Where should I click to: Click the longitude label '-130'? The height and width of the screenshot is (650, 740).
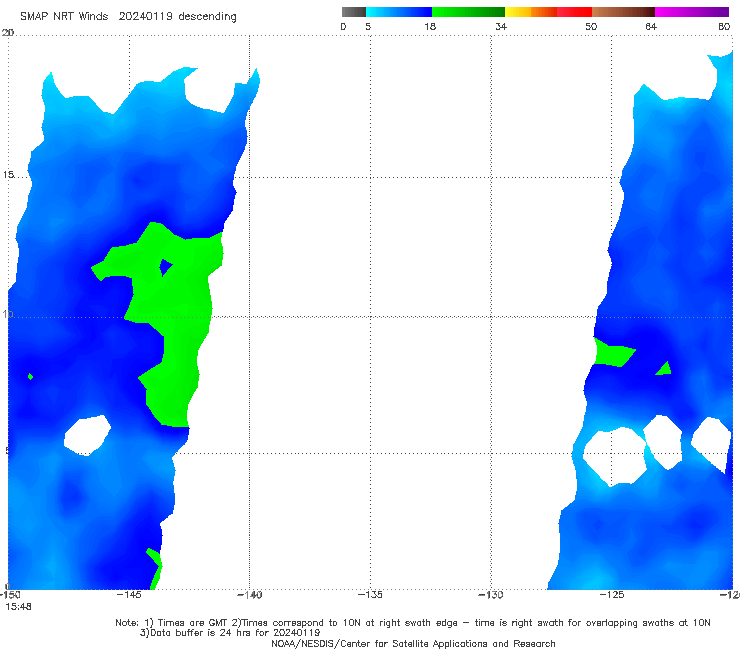pos(491,595)
